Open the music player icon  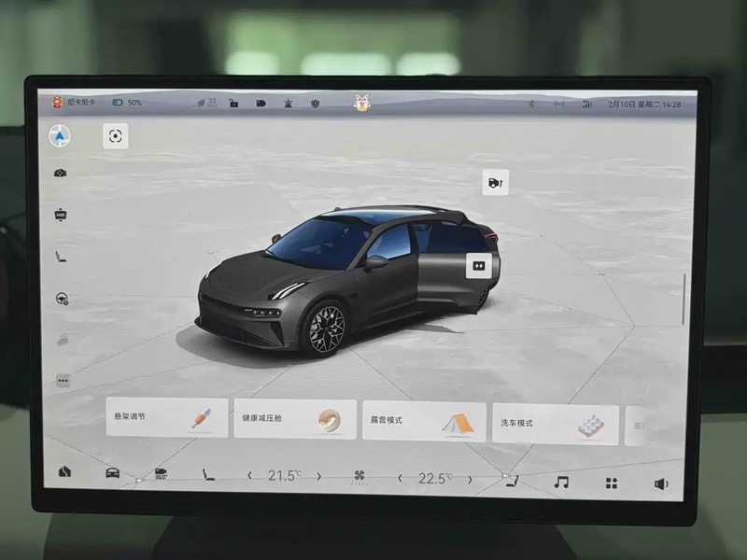point(561,482)
